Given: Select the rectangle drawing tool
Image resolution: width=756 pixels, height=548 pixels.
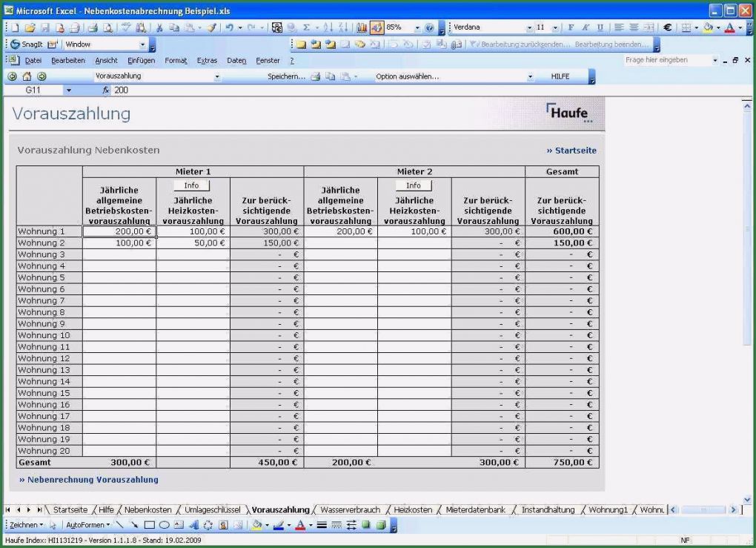Looking at the screenshot, I should pyautogui.click(x=150, y=525).
